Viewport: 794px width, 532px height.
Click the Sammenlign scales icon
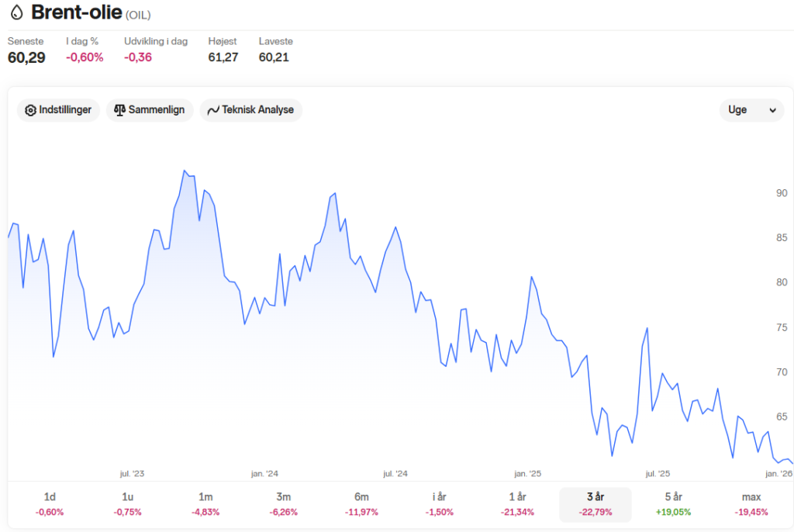point(119,110)
